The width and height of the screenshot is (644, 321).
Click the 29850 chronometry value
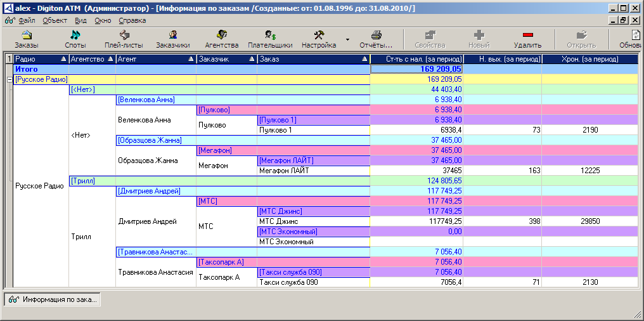pos(589,221)
